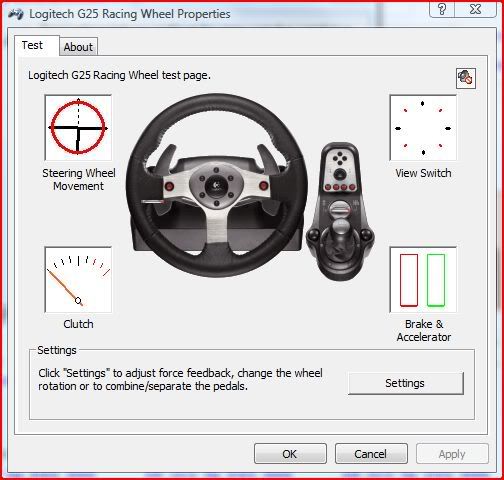Click the View Switch direction indicator
This screenshot has height=480, width=504.
423,128
